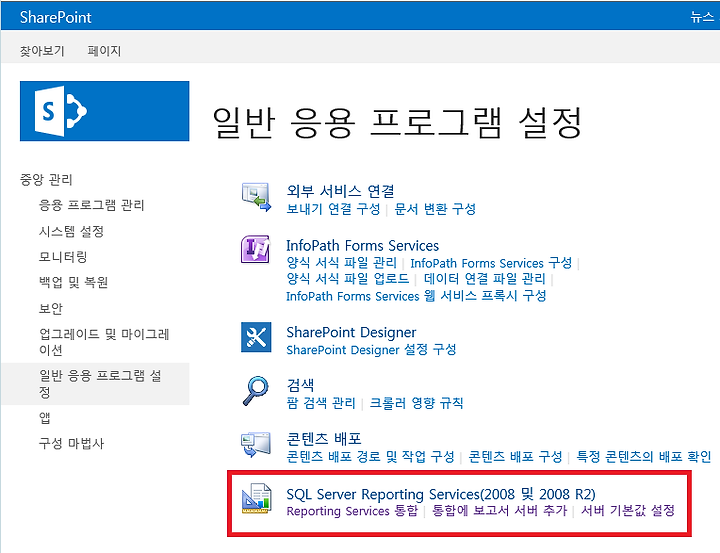Open 서버 기본값 설정 link

click(x=628, y=511)
